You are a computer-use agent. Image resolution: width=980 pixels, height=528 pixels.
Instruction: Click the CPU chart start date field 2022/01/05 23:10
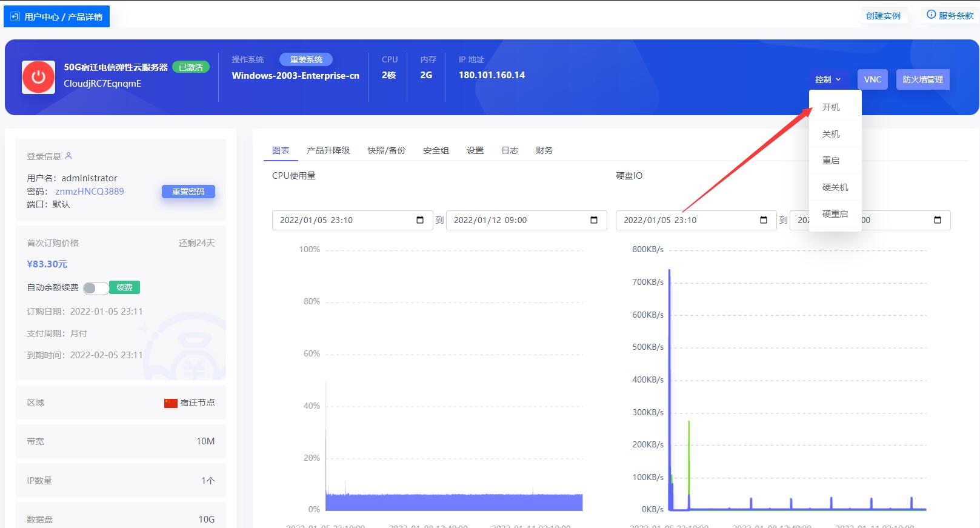(x=353, y=220)
